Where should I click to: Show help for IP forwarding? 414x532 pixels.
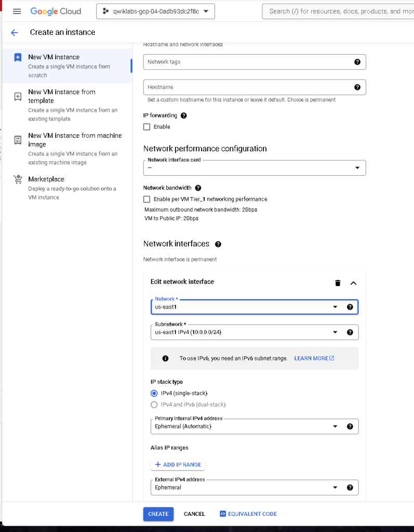(x=183, y=115)
